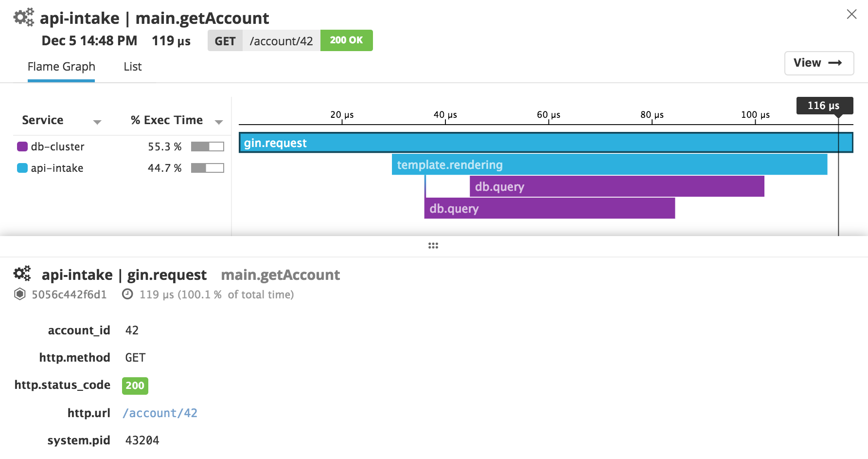
Task: Click the trace gears icon next to main.getAccount
Action: click(23, 16)
